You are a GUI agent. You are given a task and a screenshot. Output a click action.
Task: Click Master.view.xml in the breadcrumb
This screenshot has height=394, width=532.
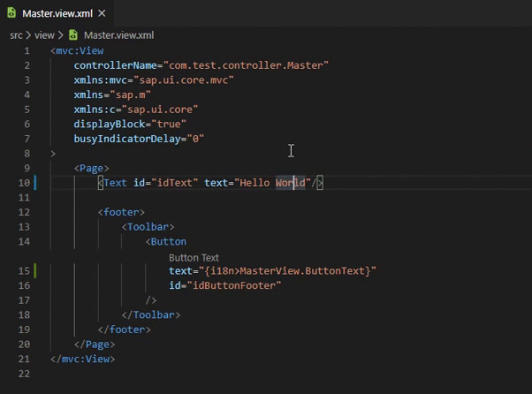(x=119, y=35)
